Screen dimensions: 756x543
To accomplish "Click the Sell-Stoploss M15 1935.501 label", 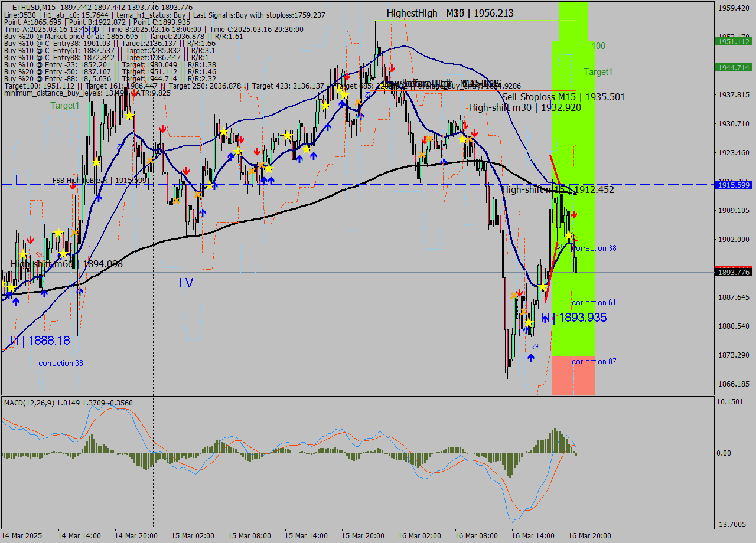I will (563, 97).
